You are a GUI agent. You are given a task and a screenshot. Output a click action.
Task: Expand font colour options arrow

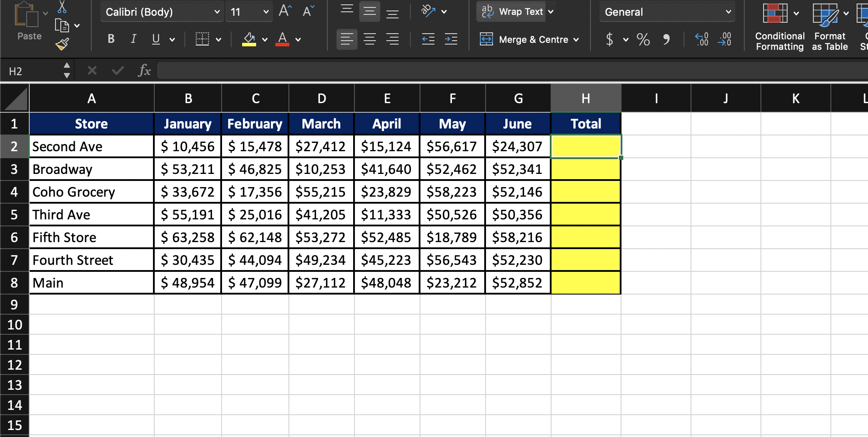tap(298, 40)
